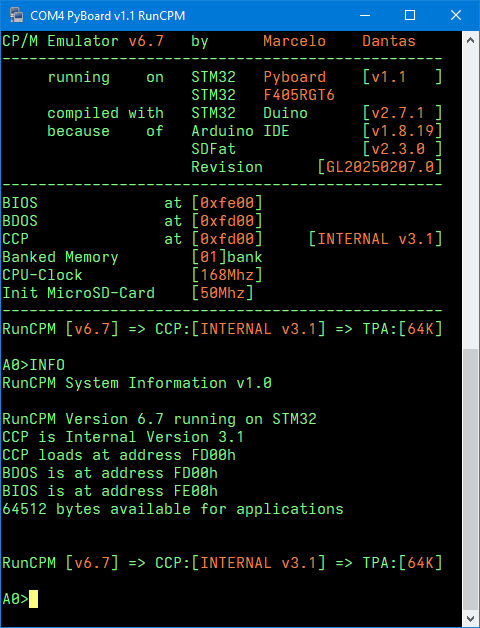480x628 pixels.
Task: Click the text 'compiled with'
Action: click(x=105, y=113)
